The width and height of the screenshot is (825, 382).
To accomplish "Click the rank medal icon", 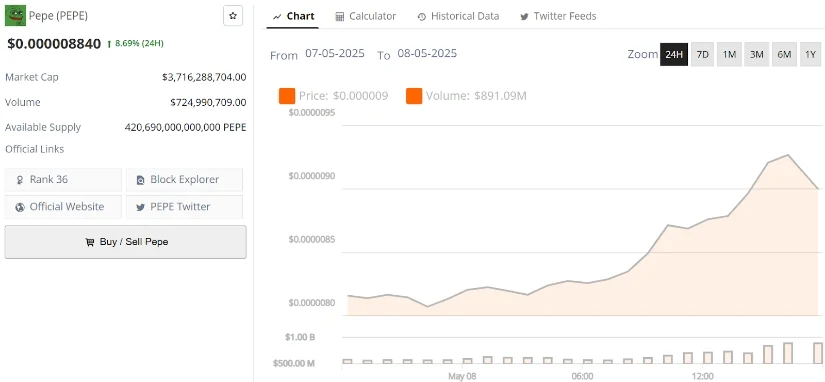I will 20,180.
